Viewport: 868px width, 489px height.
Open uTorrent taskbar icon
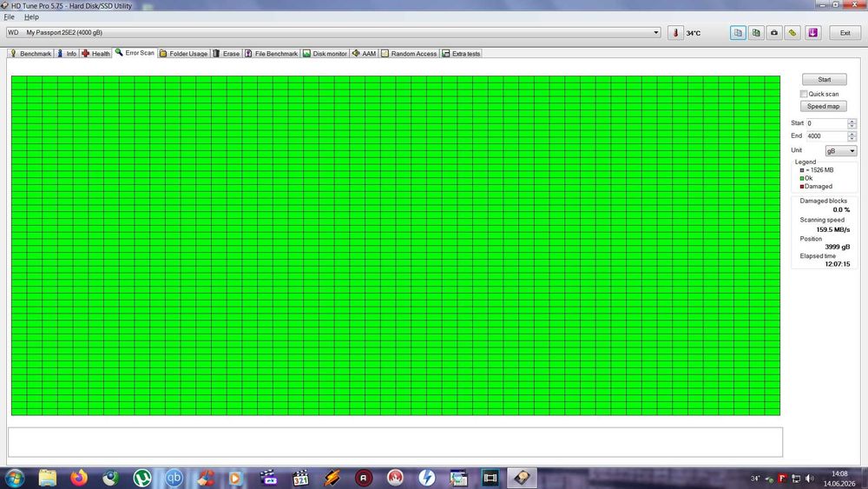point(142,478)
